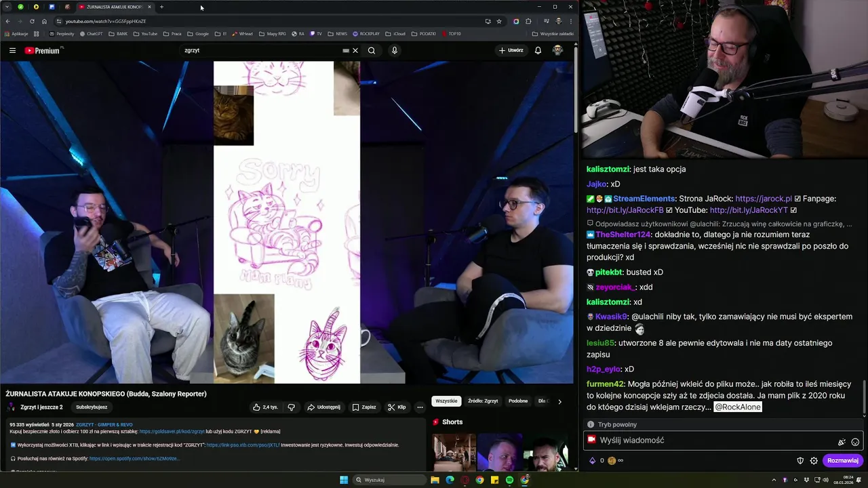Click the Subskrybujesz button
The image size is (868, 488).
tap(92, 407)
